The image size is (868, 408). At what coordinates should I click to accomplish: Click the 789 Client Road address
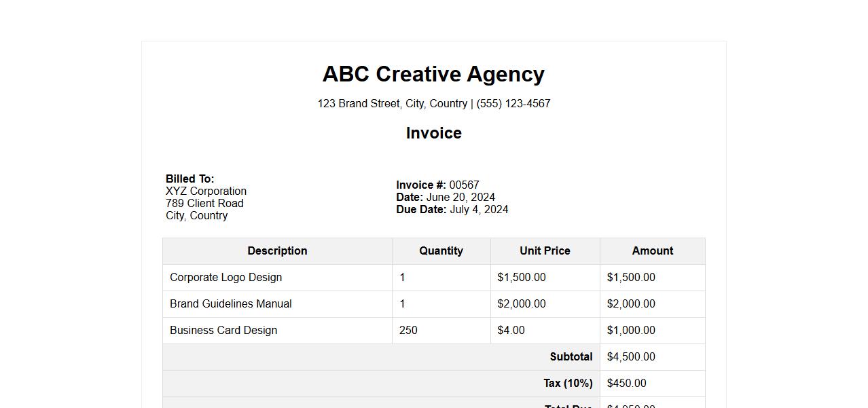(x=204, y=204)
